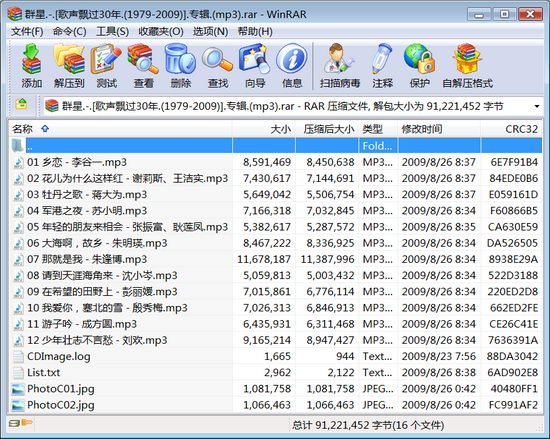
Task: Click the Delete (删除) trash icon
Action: coord(180,59)
